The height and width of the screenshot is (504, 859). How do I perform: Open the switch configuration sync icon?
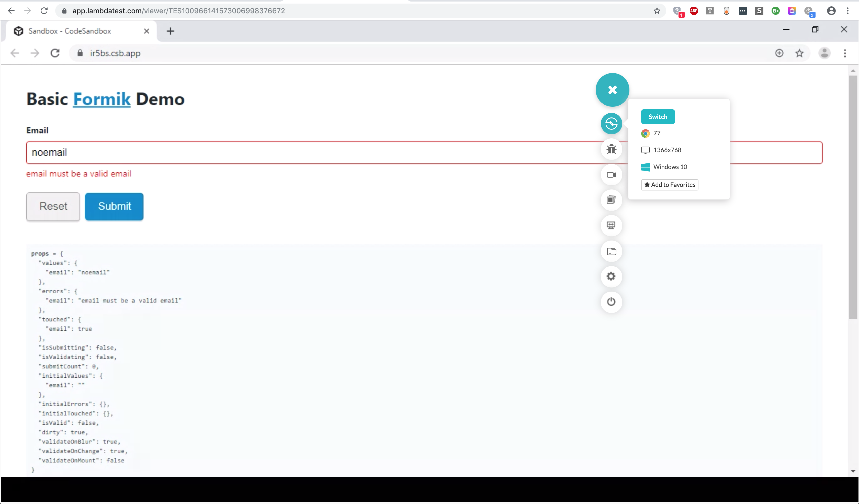pyautogui.click(x=611, y=124)
